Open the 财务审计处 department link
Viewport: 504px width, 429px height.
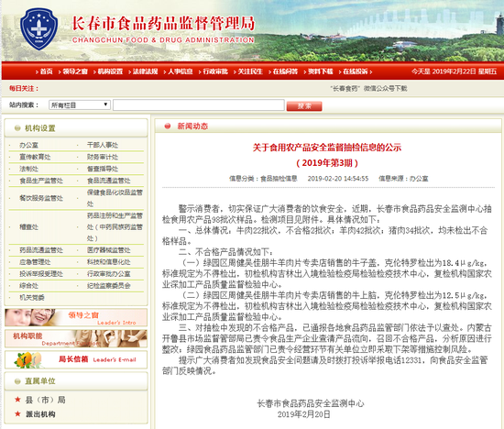[x=103, y=157]
